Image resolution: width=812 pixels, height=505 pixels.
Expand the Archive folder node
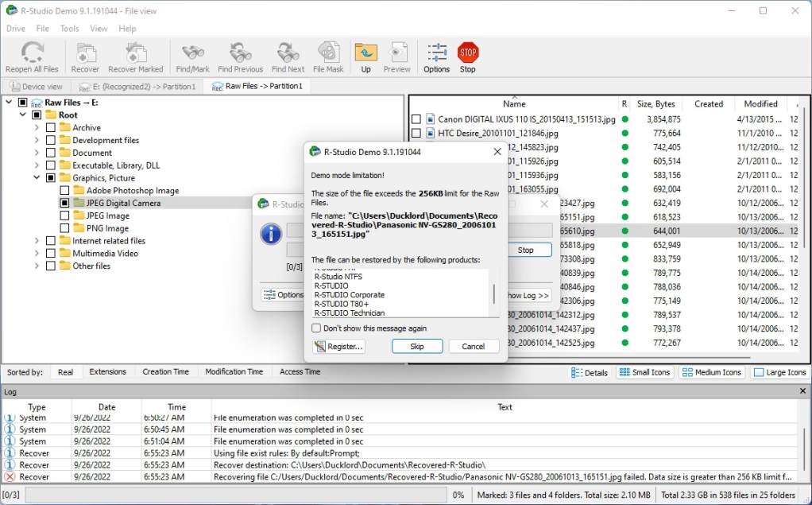tap(37, 127)
